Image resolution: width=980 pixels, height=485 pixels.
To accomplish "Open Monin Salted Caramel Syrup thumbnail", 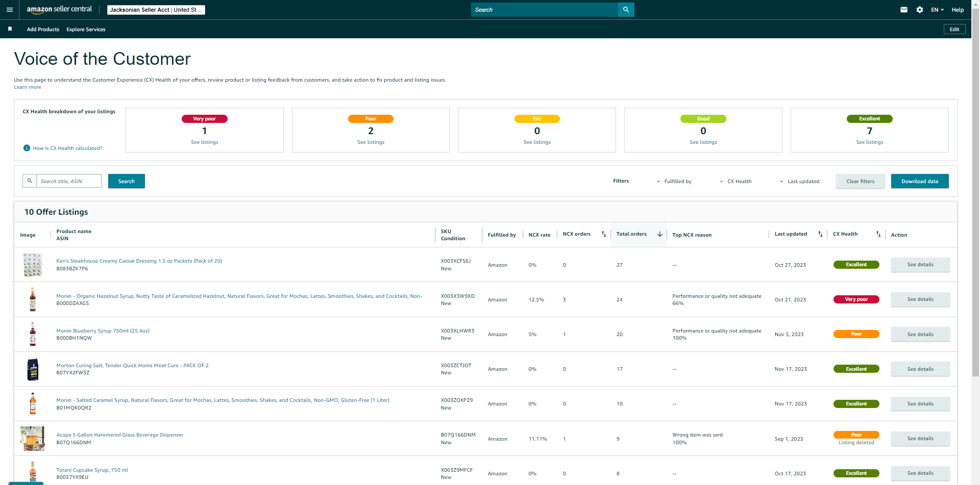I will pos(33,404).
